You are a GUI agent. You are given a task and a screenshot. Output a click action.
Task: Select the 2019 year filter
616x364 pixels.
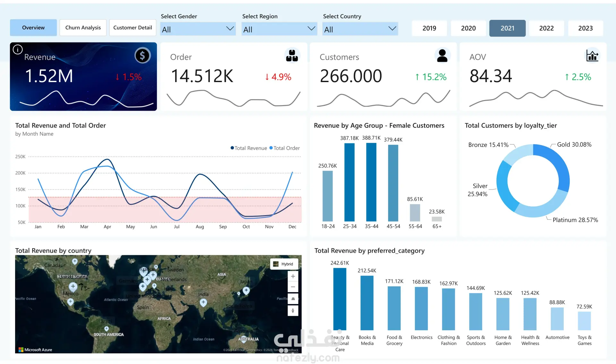(x=429, y=28)
